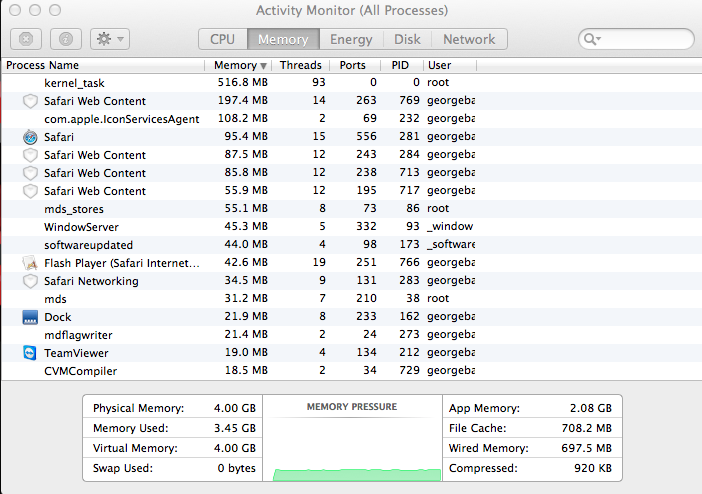This screenshot has width=702, height=494.
Task: Click the Physical Memory 4.00 GB value
Action: [235, 408]
